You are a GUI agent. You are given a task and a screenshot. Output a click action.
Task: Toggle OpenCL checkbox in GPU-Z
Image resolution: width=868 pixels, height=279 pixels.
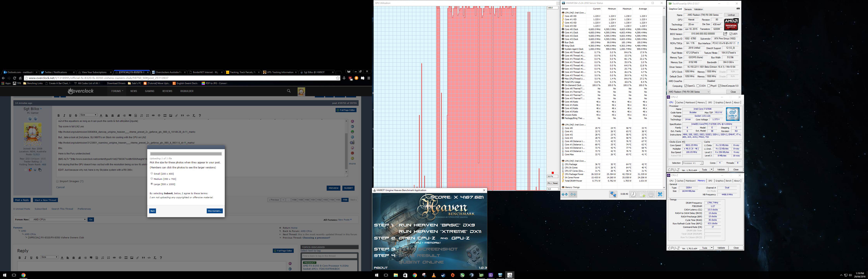point(686,86)
